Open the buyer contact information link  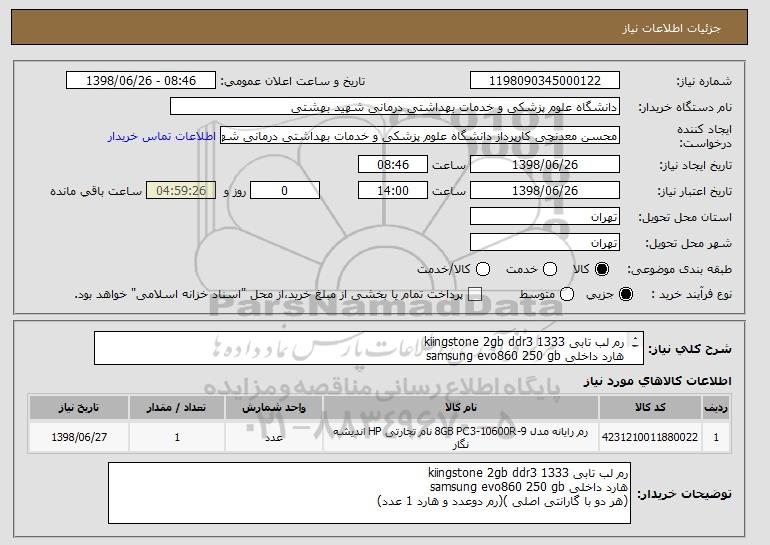(x=162, y=136)
